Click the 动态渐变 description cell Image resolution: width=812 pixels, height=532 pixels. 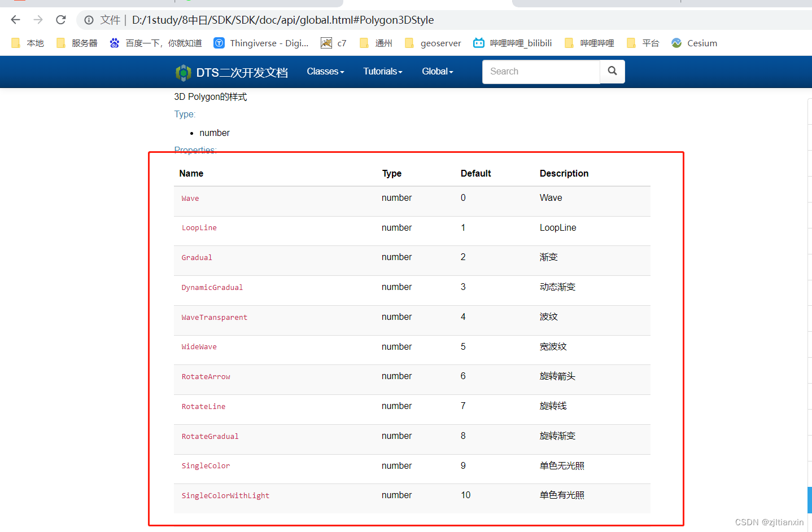click(x=558, y=287)
